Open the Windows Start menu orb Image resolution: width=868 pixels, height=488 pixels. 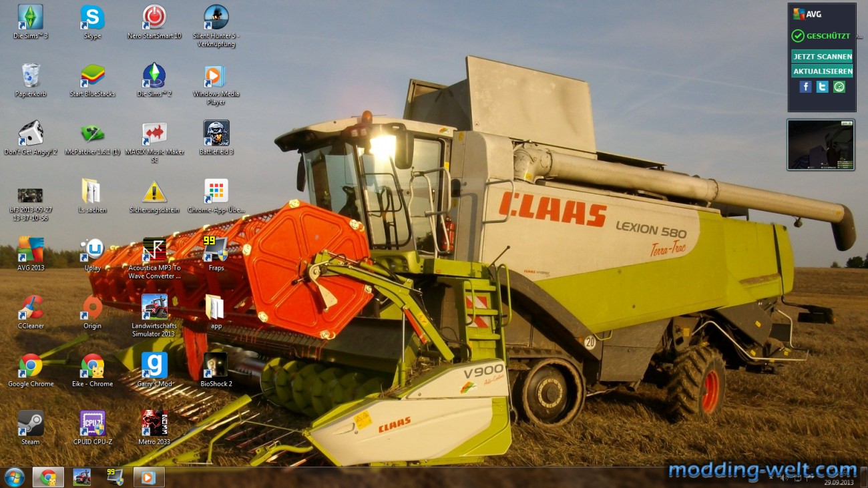click(x=14, y=477)
